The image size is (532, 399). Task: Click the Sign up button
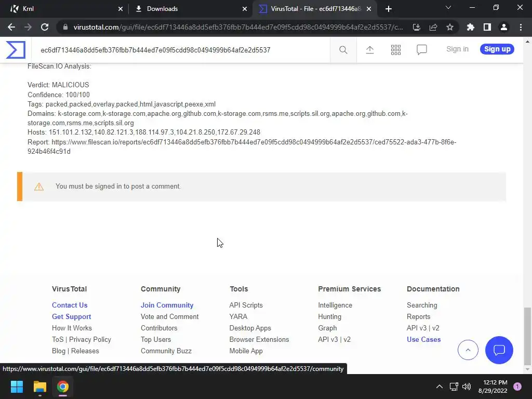[497, 49]
